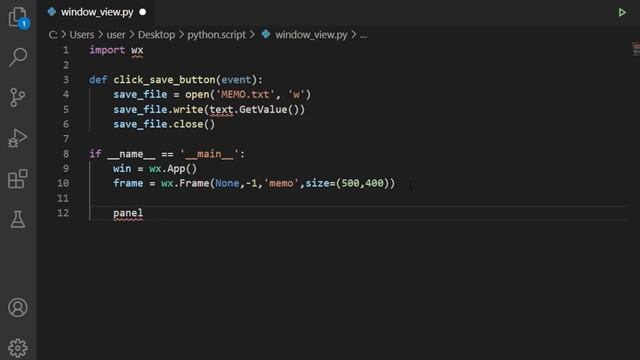The height and width of the screenshot is (360, 640).
Task: Open the Testing flask view
Action: (x=18, y=219)
